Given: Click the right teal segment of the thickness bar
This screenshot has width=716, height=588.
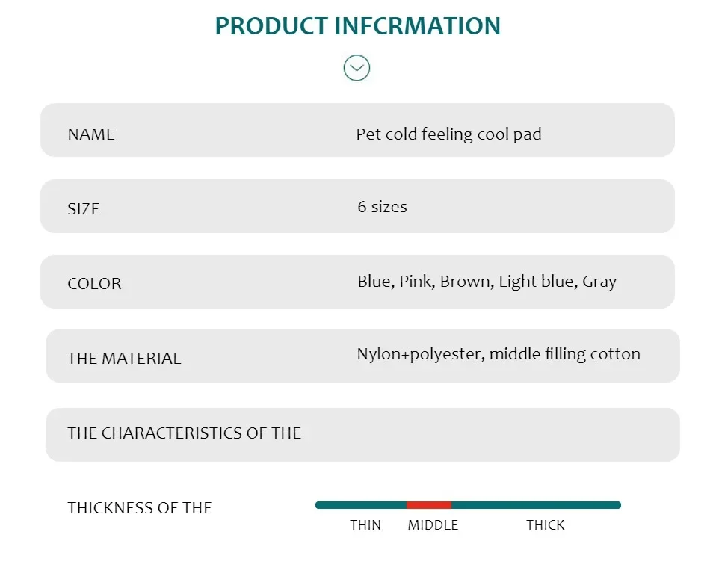Looking at the screenshot, I should point(536,505).
